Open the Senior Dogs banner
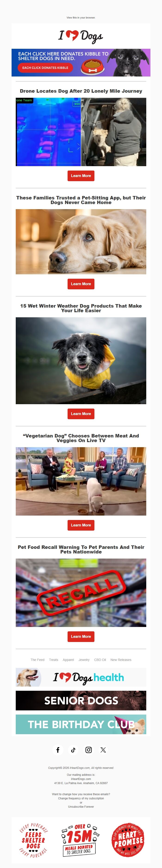Screen dimensions: 162x868 click(81, 700)
